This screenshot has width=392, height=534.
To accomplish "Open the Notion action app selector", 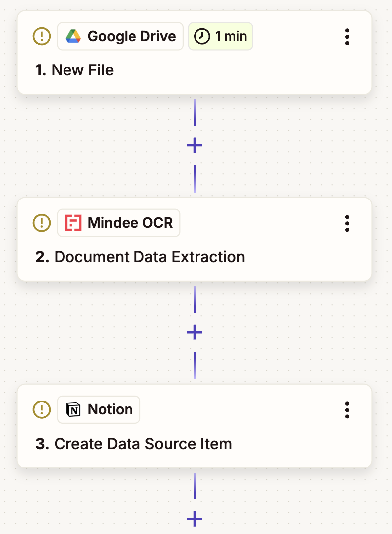I will coord(98,409).
